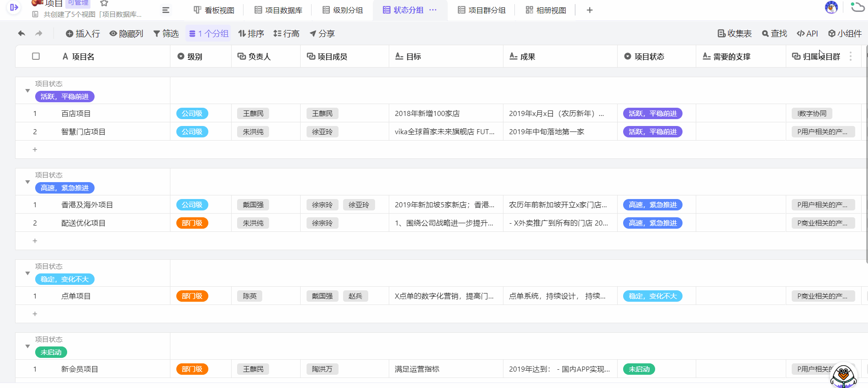Click the undo arrow icon

tap(21, 33)
